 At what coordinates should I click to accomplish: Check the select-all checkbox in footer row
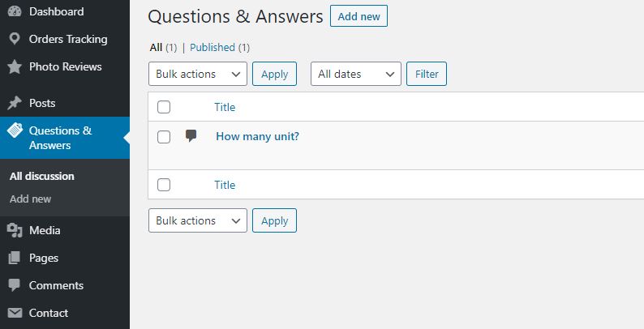point(164,185)
